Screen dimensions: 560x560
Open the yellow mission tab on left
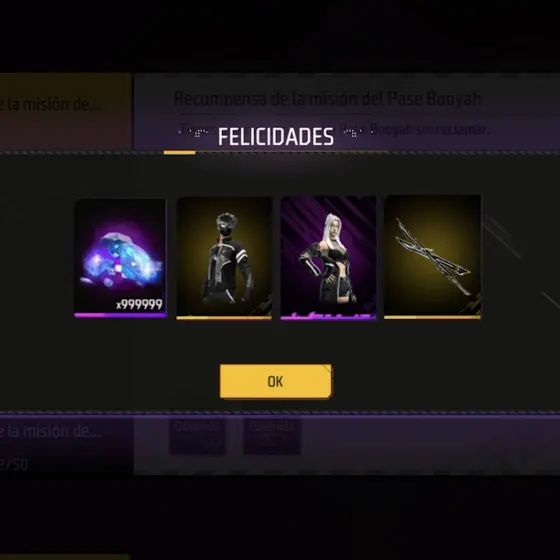coord(66,111)
